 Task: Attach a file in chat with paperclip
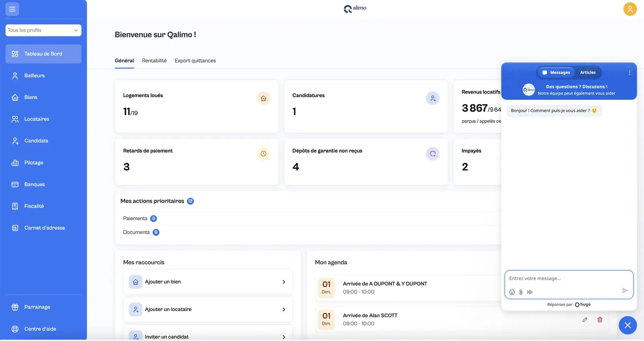pyautogui.click(x=521, y=292)
